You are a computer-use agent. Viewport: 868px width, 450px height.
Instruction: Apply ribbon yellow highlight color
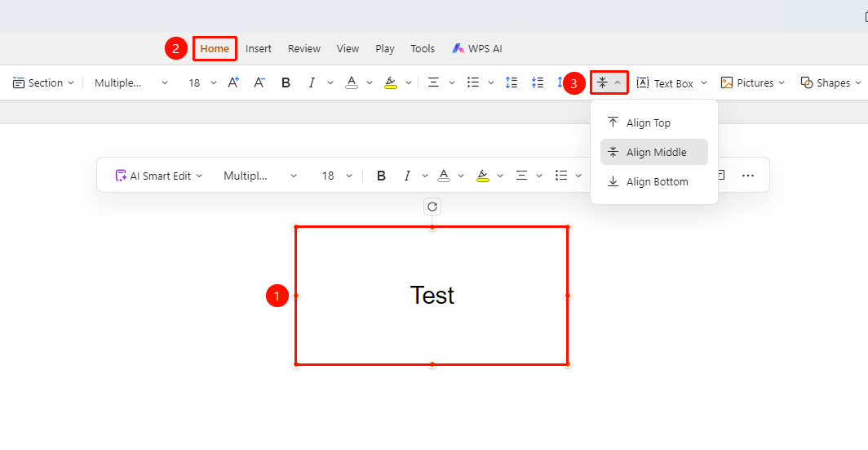pyautogui.click(x=390, y=82)
